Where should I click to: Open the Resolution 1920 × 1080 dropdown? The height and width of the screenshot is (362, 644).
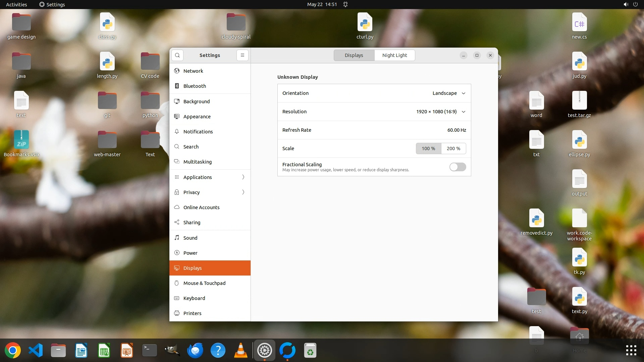coord(441,112)
